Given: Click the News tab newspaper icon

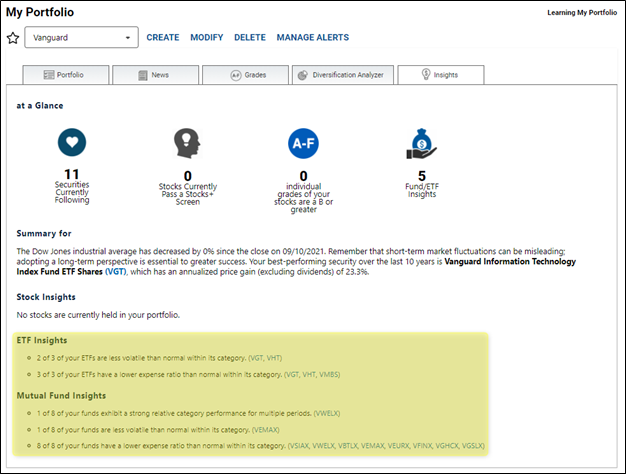Looking at the screenshot, I should pos(143,75).
